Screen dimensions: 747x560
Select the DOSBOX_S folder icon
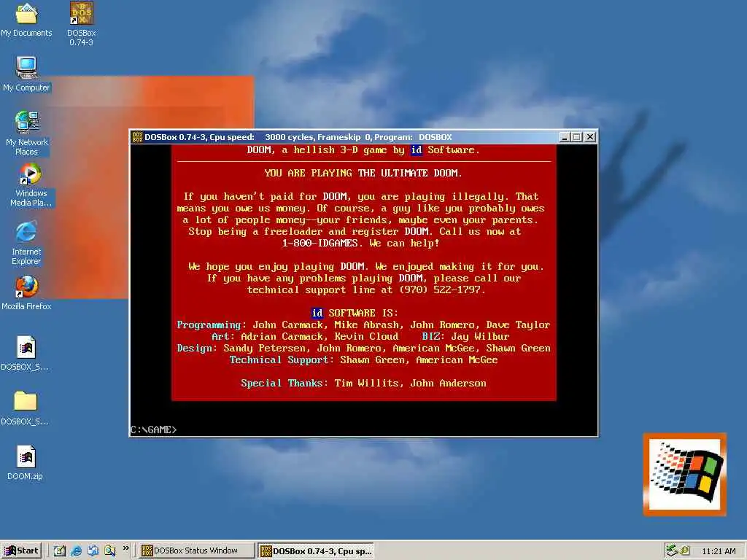coord(26,408)
